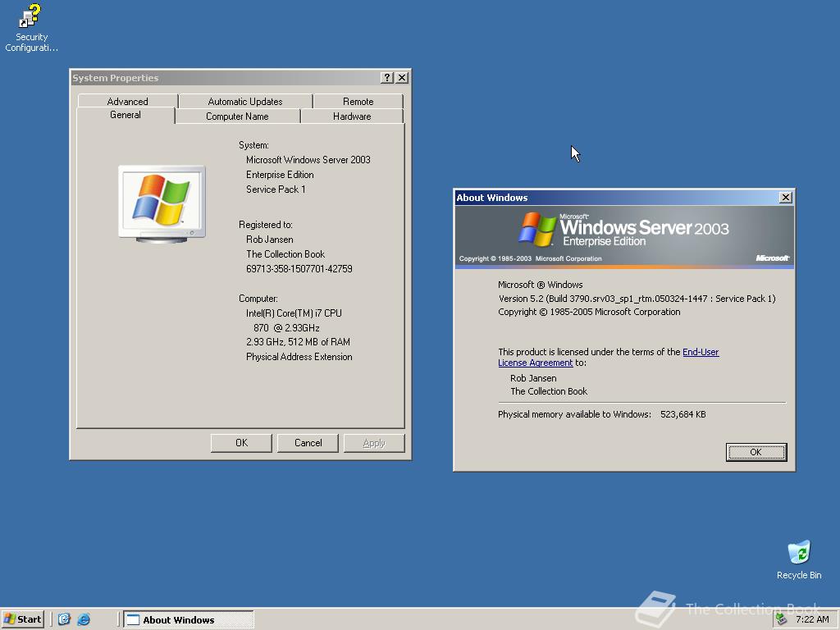
Task: Click Cancel in System Properties
Action: tap(308, 443)
